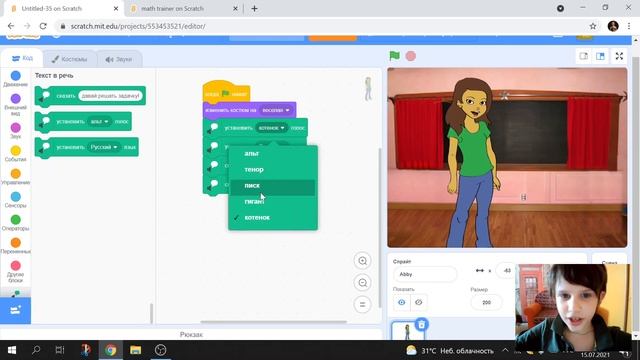Choose писк voice from dropdown list
The image size is (640, 360).
273,186
